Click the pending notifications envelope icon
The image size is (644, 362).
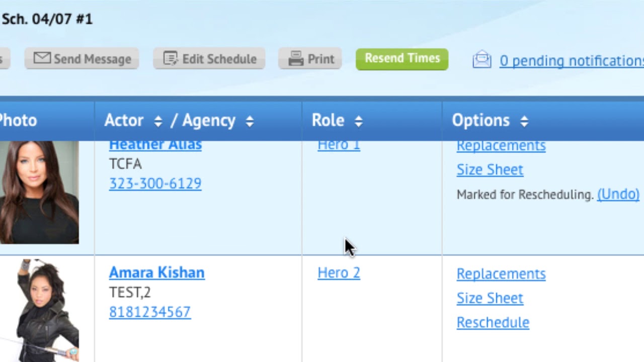[x=482, y=59]
